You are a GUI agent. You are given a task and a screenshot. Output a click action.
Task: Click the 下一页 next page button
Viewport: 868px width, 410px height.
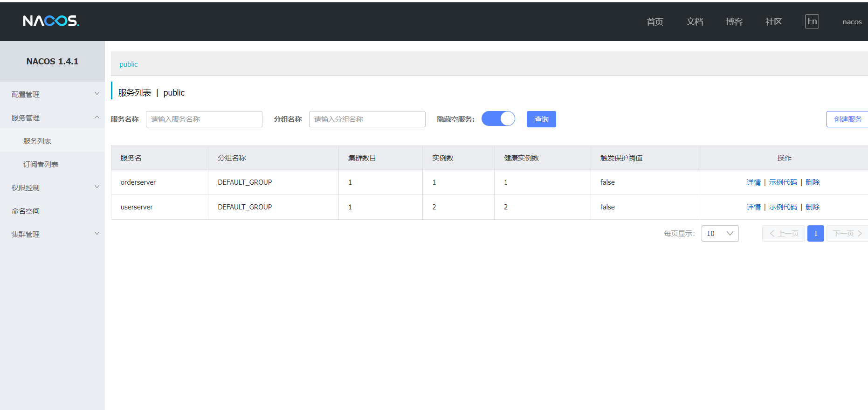(847, 233)
